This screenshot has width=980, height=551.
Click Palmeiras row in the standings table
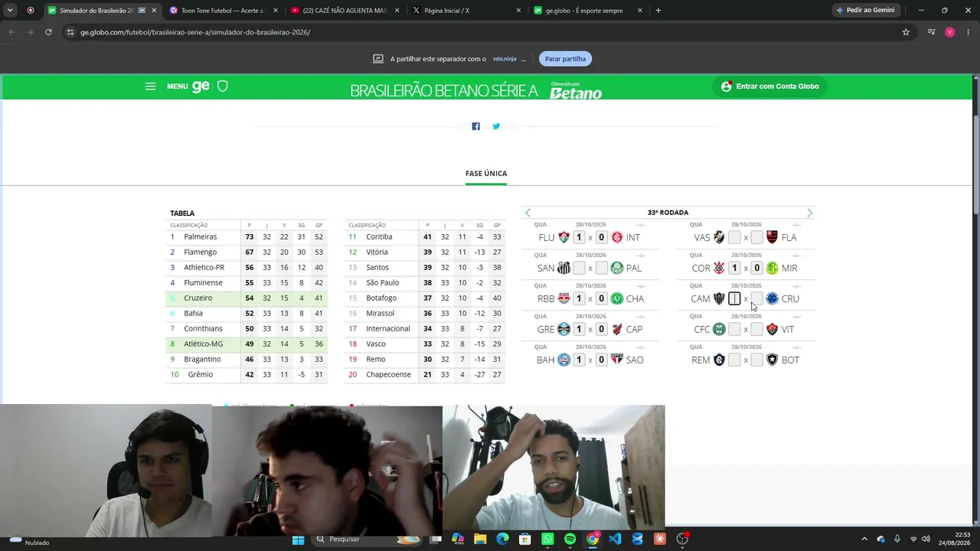[x=247, y=237]
